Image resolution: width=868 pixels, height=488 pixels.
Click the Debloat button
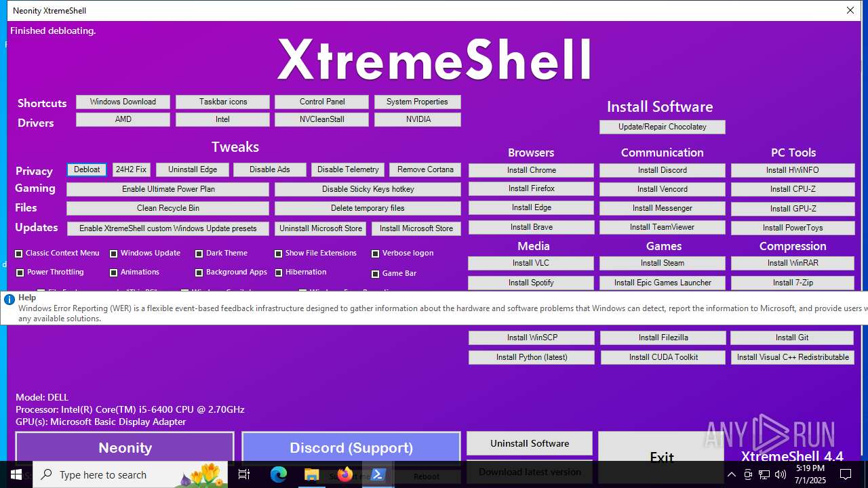point(87,169)
